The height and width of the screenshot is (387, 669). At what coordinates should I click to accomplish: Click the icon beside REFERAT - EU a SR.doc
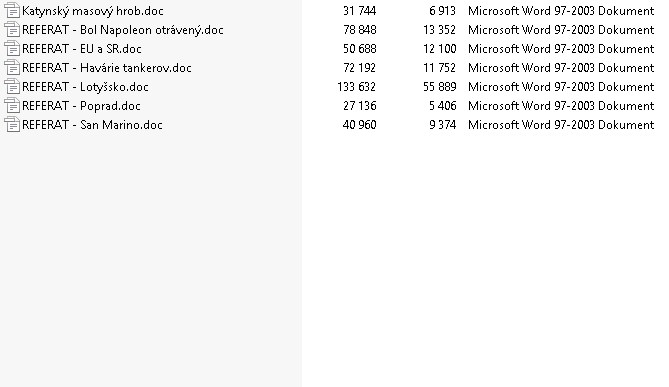point(12,49)
